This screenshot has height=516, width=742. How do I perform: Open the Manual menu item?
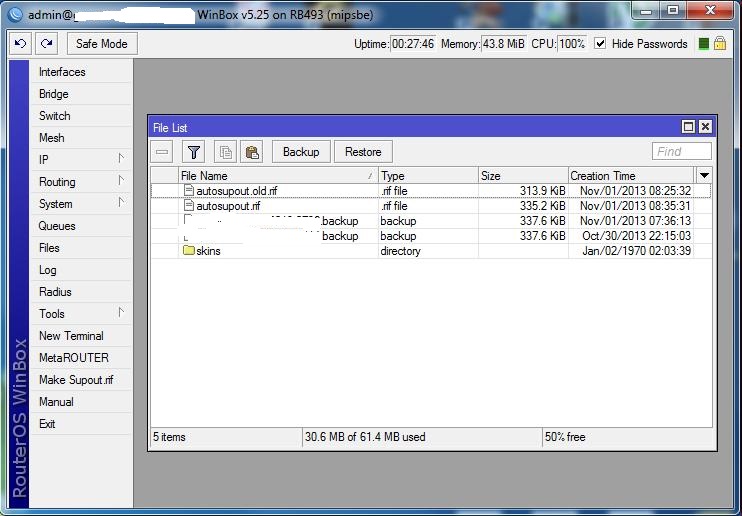click(x=81, y=402)
